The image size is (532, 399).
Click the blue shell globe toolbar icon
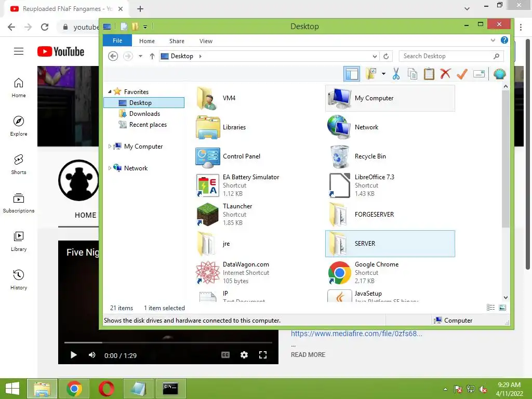click(499, 74)
